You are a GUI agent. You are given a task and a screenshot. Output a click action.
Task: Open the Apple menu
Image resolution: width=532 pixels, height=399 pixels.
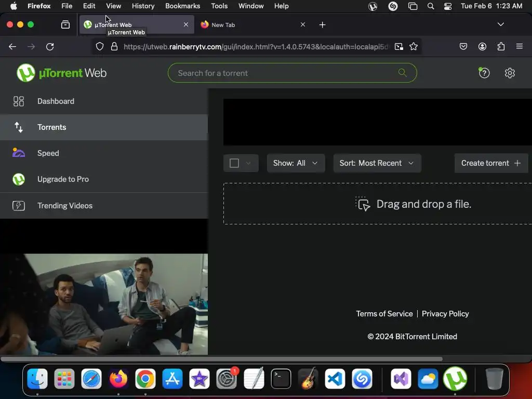tap(14, 6)
